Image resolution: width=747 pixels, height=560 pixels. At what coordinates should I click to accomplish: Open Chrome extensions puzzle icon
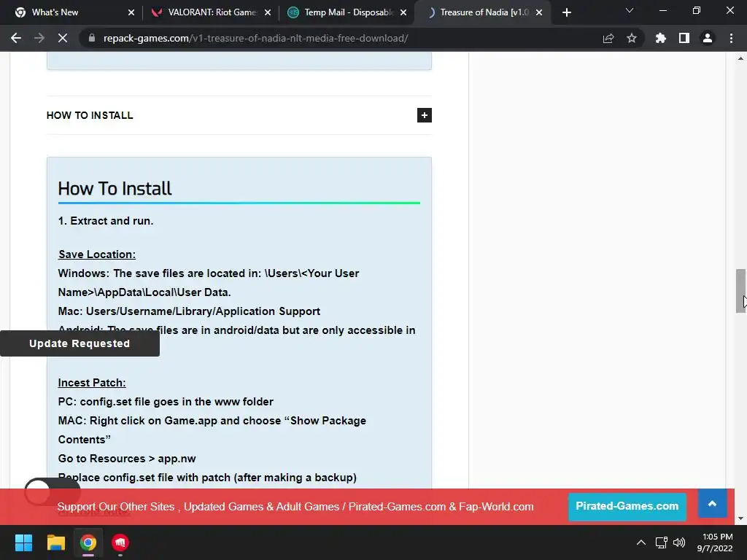coord(660,38)
